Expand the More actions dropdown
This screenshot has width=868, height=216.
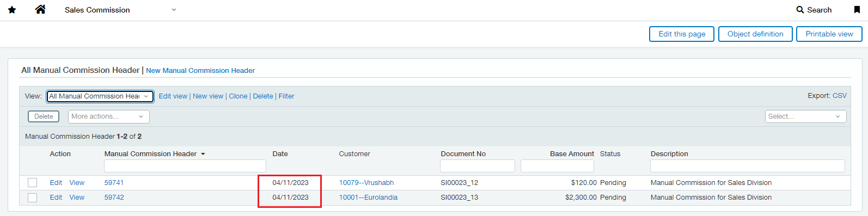[x=109, y=116]
